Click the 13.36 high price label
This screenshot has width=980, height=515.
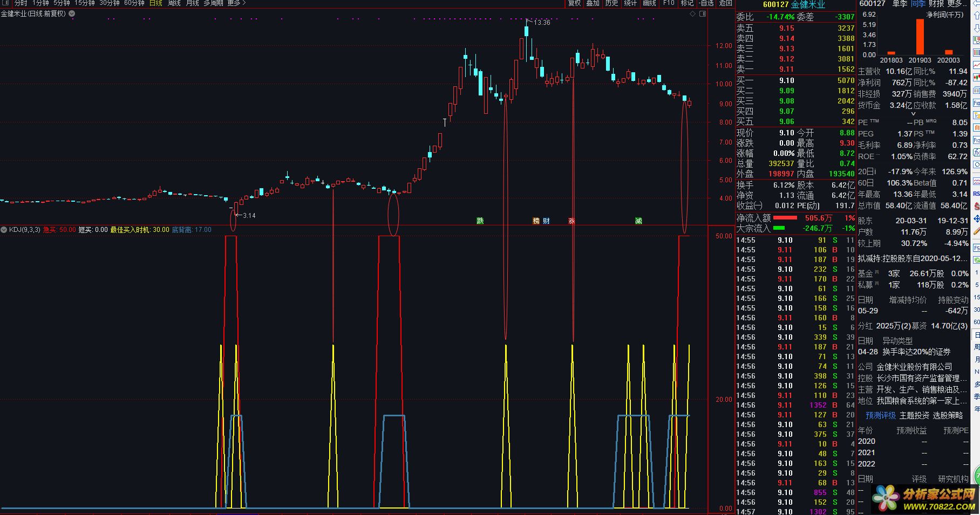click(x=542, y=23)
